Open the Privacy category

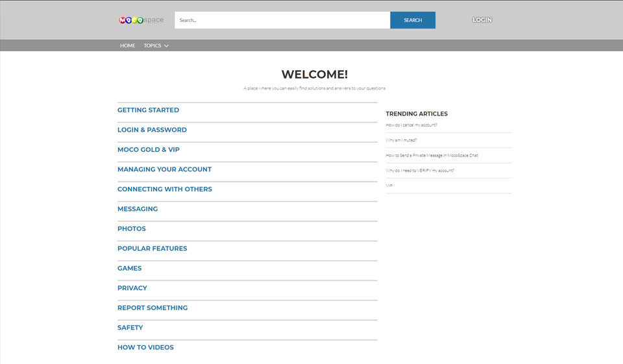(x=132, y=288)
